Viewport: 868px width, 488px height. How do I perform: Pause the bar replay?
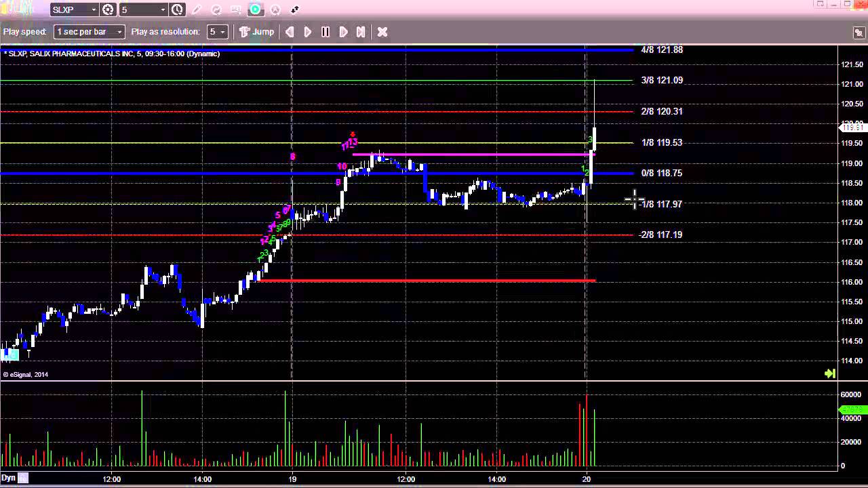point(325,32)
